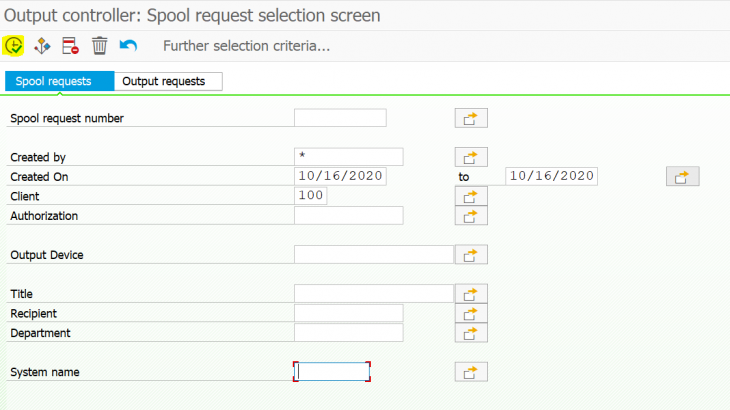
Task: Open multiple selection for Output Device
Action: [471, 255]
